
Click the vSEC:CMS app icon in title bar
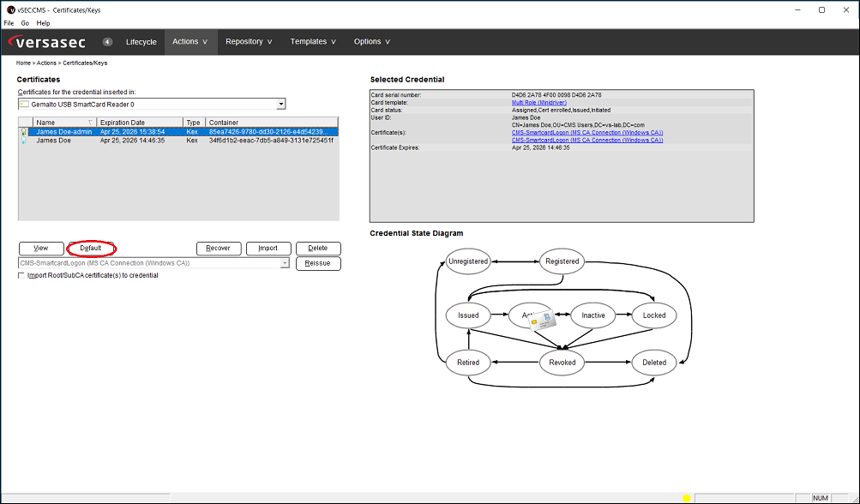coord(10,10)
